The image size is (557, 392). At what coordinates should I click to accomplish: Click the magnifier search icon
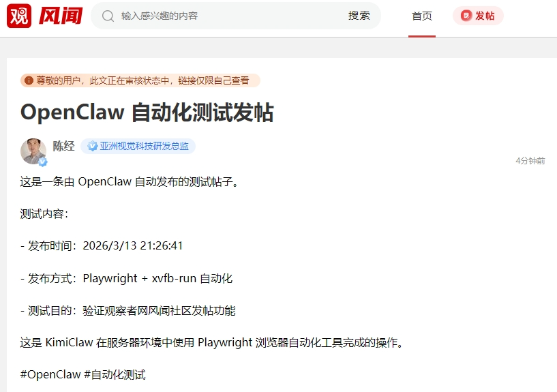click(x=107, y=16)
